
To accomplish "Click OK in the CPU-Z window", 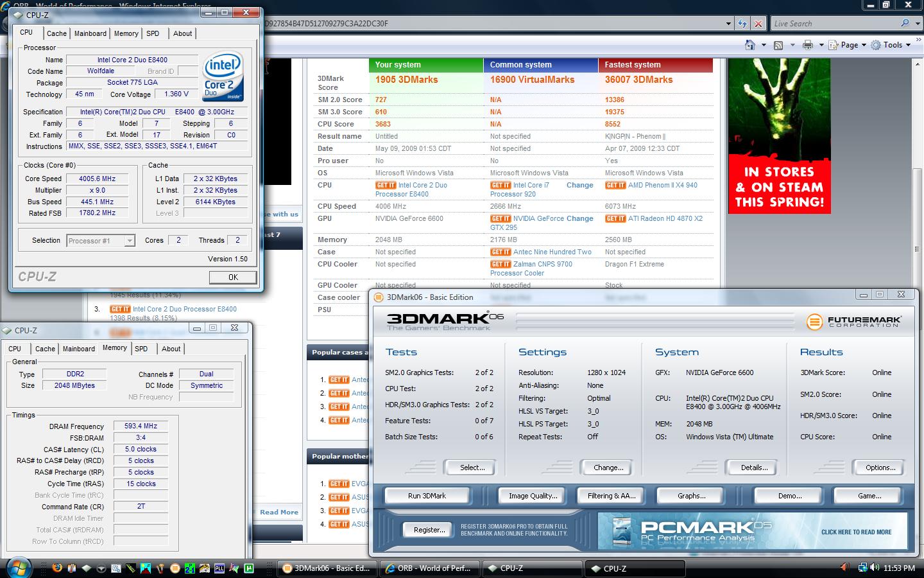I will coord(233,277).
